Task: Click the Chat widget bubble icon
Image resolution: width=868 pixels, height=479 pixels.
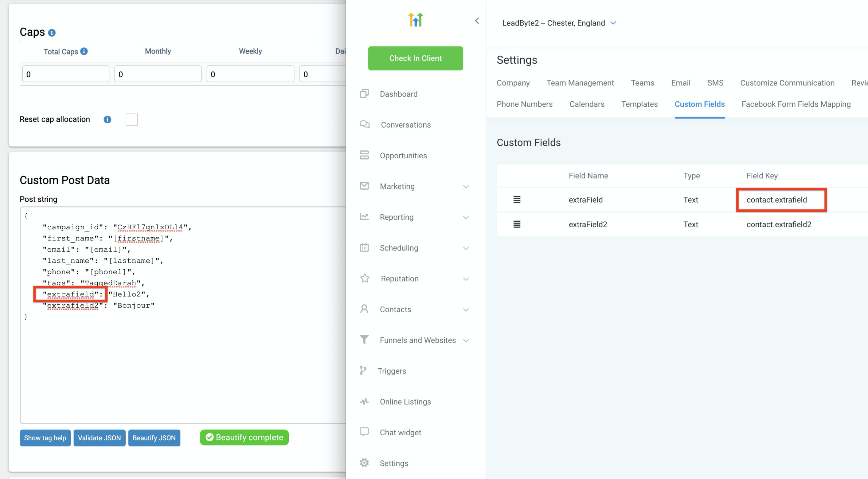Action: [x=364, y=432]
